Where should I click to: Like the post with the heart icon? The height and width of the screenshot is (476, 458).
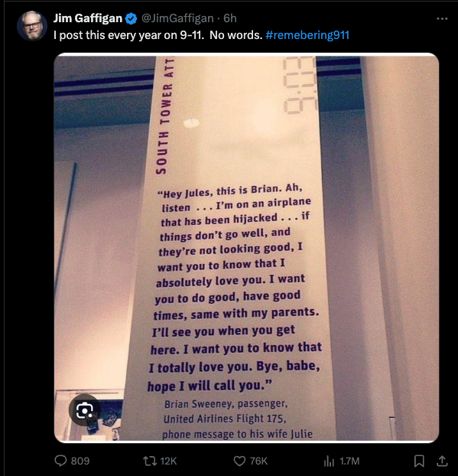tap(239, 461)
